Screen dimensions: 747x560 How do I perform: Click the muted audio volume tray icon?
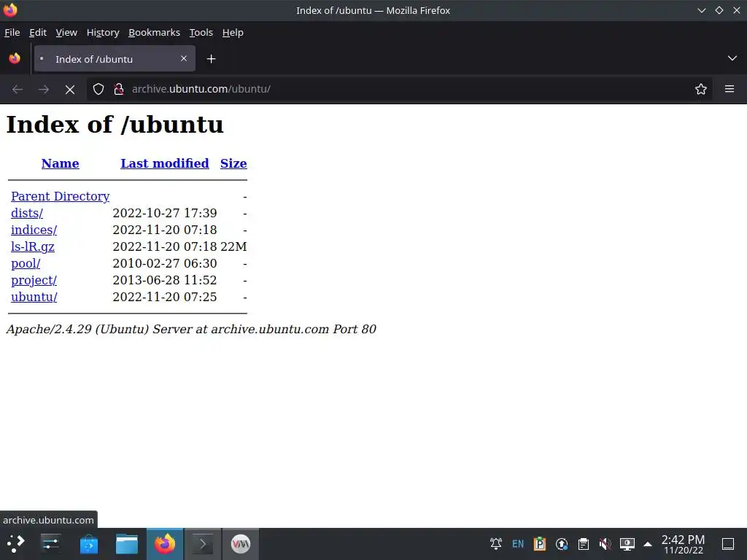605,544
